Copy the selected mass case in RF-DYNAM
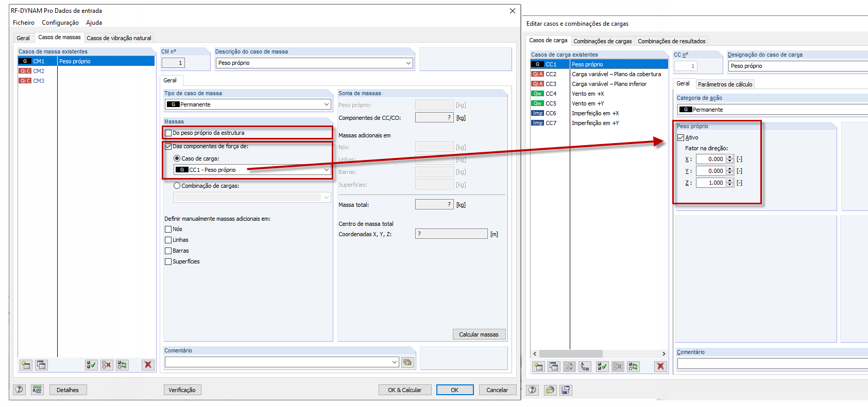This screenshot has width=868, height=407. click(x=41, y=365)
